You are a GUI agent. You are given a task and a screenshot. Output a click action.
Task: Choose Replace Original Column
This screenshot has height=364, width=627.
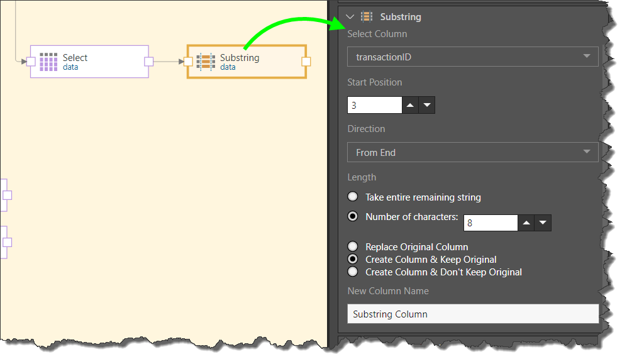click(353, 246)
